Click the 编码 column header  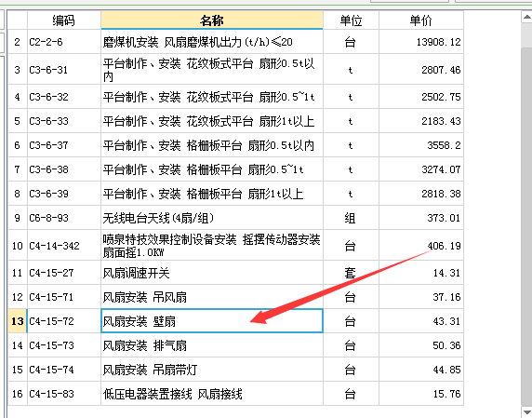(64, 20)
